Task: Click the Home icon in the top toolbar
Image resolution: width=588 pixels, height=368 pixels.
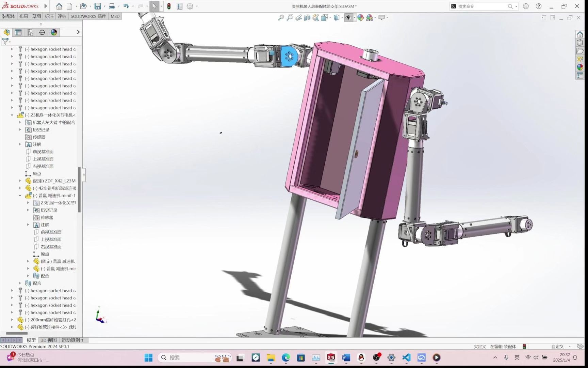Action: [59, 6]
